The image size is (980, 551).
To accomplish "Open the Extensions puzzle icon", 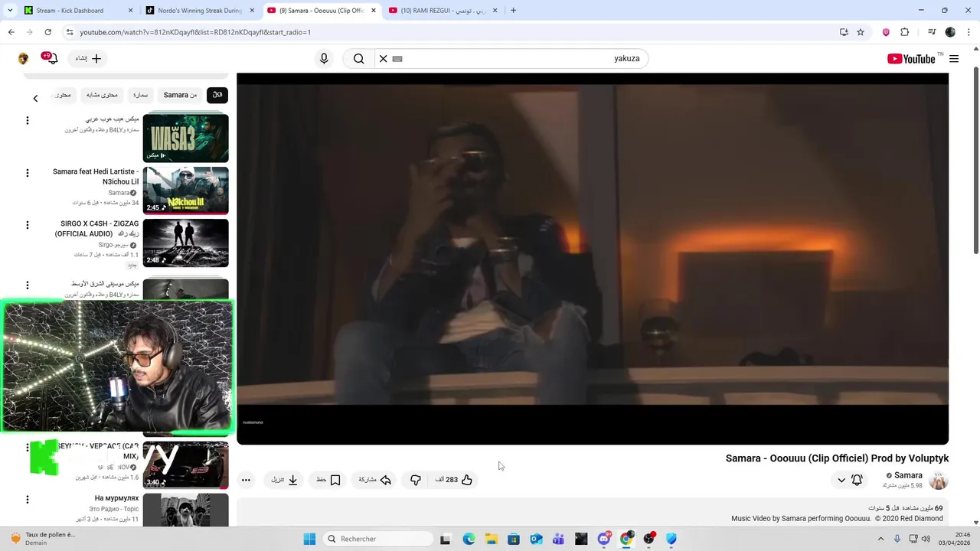I will [904, 32].
